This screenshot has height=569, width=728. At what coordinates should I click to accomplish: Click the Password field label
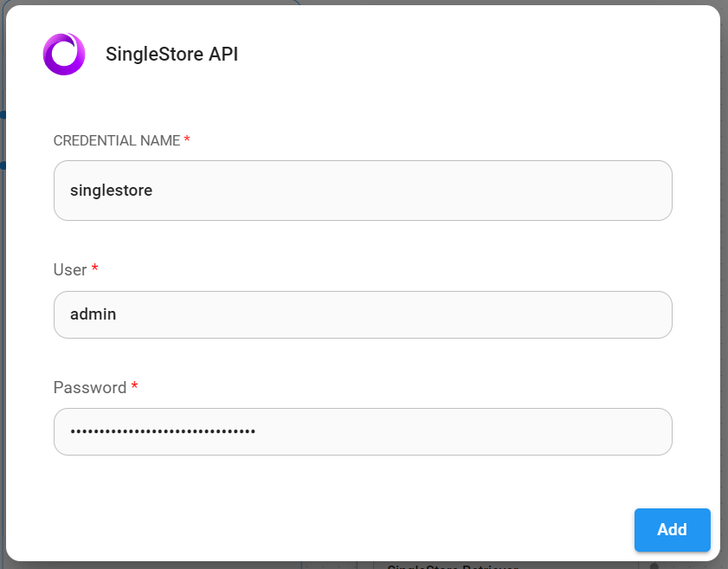click(x=90, y=388)
